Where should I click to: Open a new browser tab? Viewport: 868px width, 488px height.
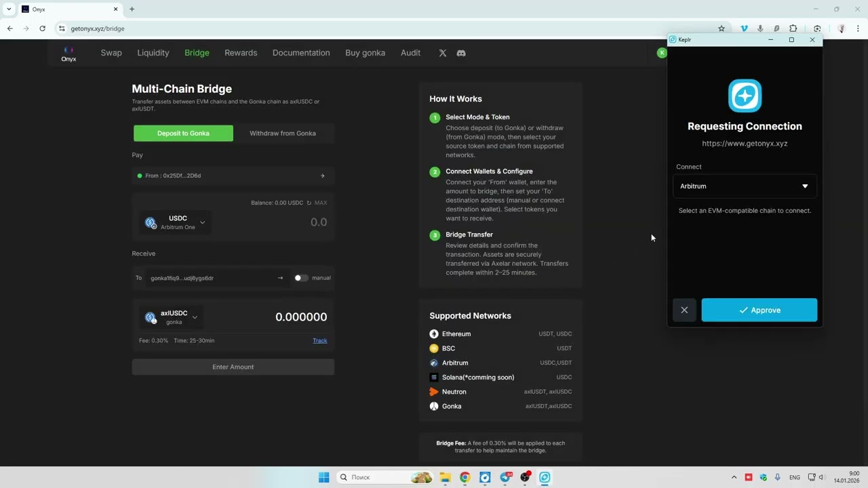coord(132,9)
